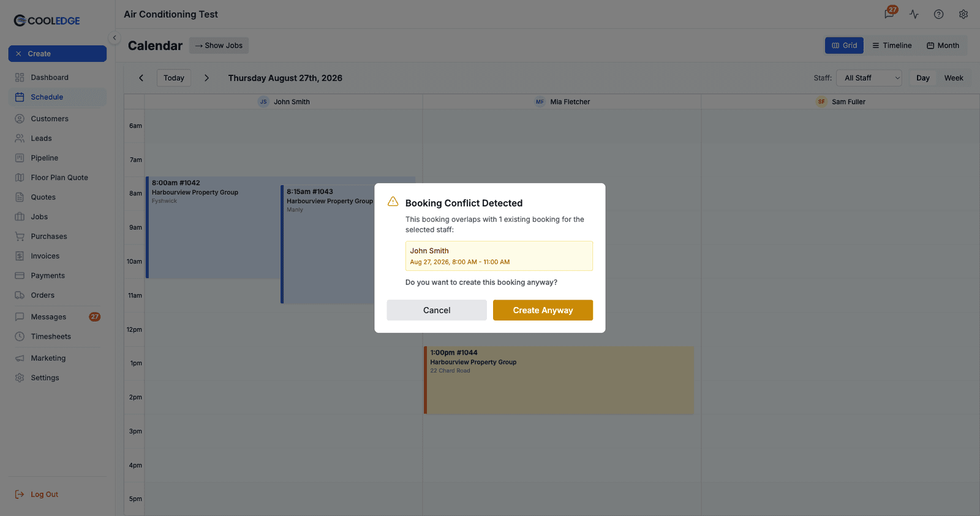Open Pipeline page
This screenshot has height=516, width=980.
58,158
